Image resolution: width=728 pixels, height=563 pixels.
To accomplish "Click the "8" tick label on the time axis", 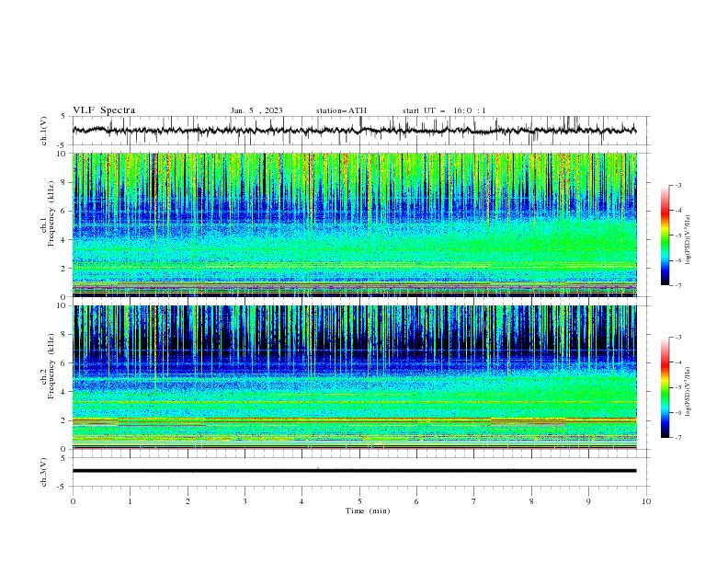I will pos(531,501).
